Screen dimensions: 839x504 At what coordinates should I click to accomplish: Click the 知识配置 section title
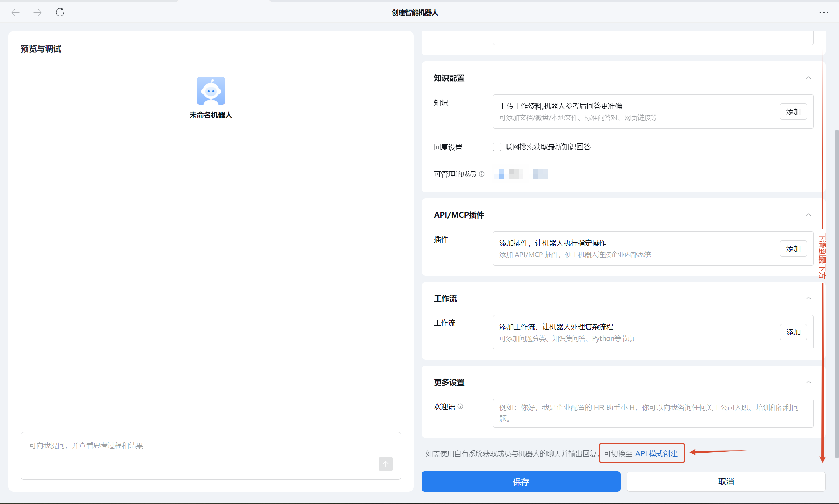449,78
